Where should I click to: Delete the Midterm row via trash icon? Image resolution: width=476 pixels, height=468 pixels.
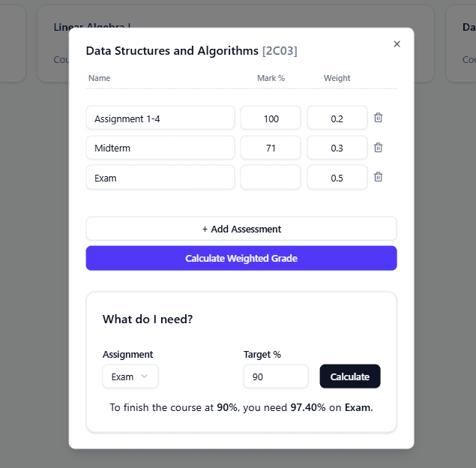click(x=378, y=148)
